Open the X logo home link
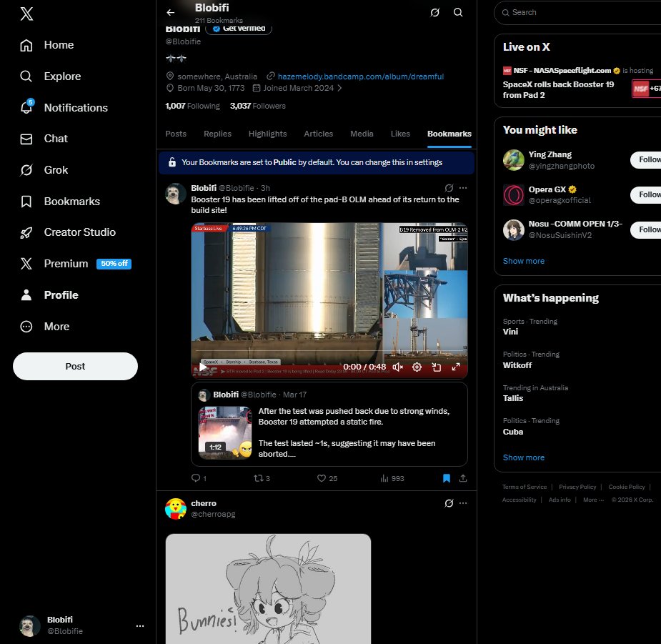The image size is (661, 644). tap(26, 14)
